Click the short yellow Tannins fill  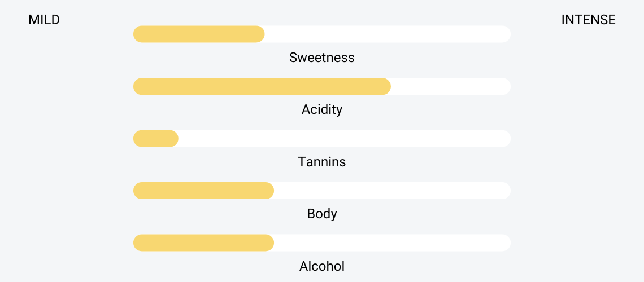[x=156, y=139]
